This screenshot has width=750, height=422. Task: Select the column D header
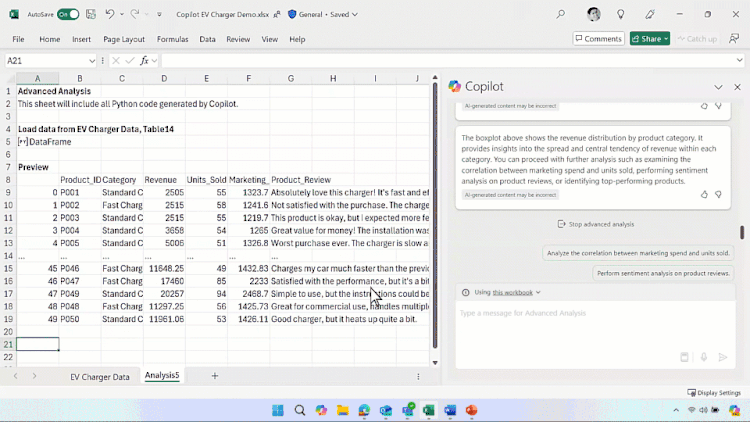164,78
